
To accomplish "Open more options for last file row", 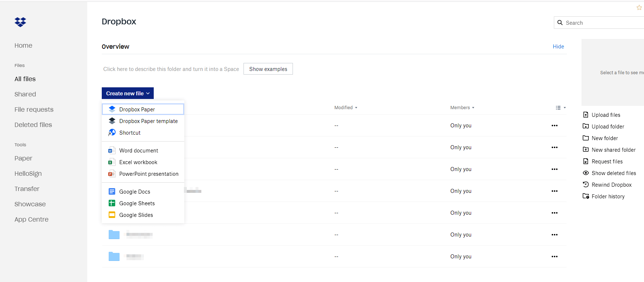I will pos(554,257).
